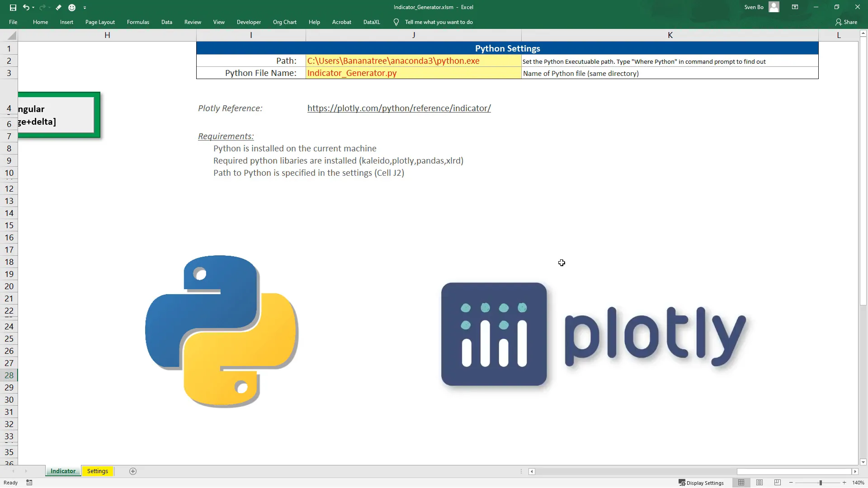Select the yellow cell containing Indicator_Generator.py
This screenshot has height=488, width=868.
tap(413, 73)
